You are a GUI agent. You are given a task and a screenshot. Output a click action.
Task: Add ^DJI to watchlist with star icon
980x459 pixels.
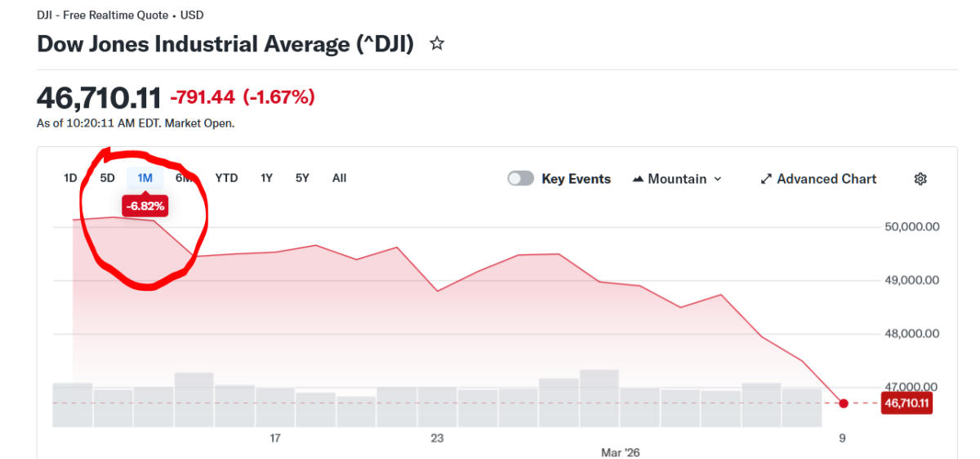pos(437,44)
